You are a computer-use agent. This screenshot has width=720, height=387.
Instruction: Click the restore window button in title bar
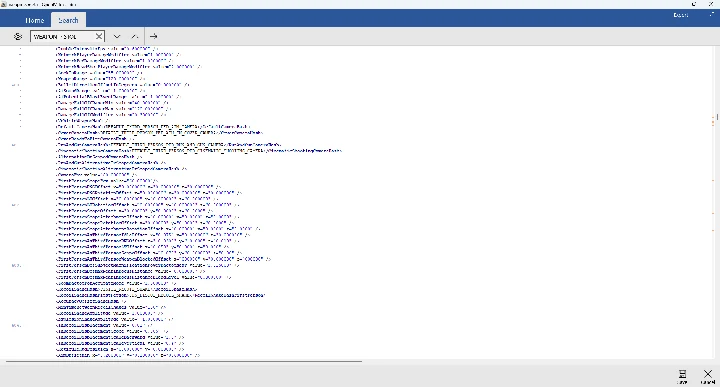coord(694,4)
